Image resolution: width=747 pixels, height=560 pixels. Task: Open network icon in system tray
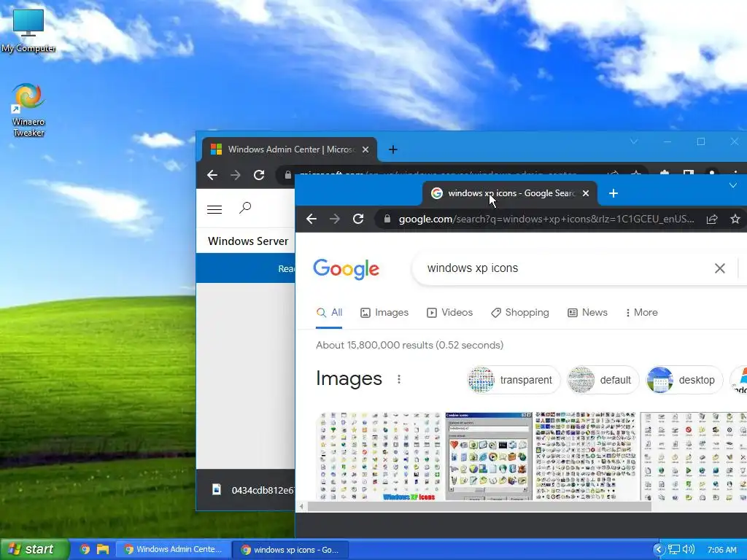(673, 550)
